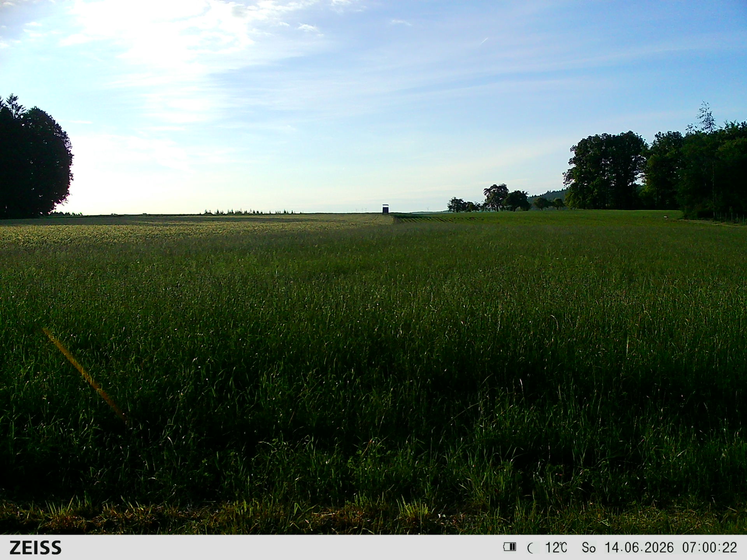Screen dimensions: 747x560
Task: Click the ZEISS logo in info bar
Action: tap(35, 548)
